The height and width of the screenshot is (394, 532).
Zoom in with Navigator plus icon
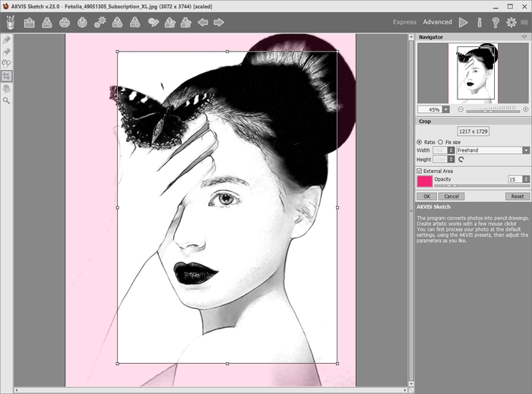click(526, 109)
